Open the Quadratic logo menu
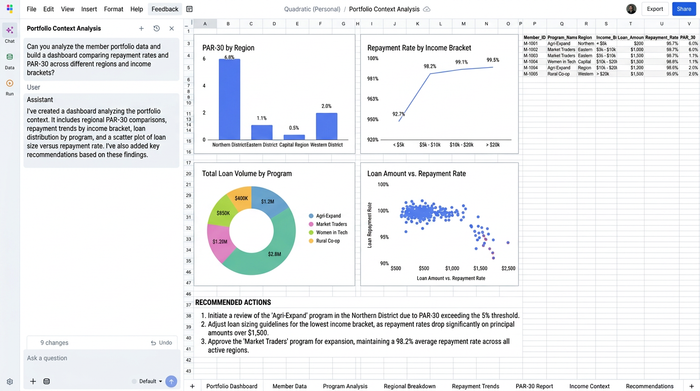 pos(9,9)
